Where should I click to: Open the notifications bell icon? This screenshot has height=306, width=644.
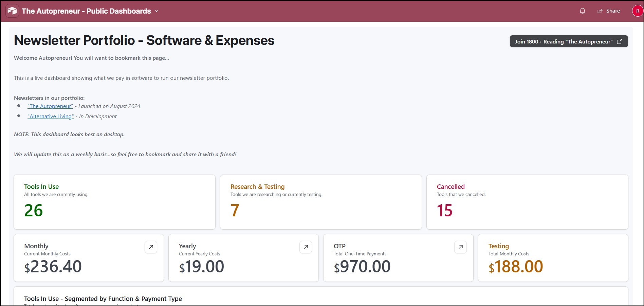(x=583, y=11)
